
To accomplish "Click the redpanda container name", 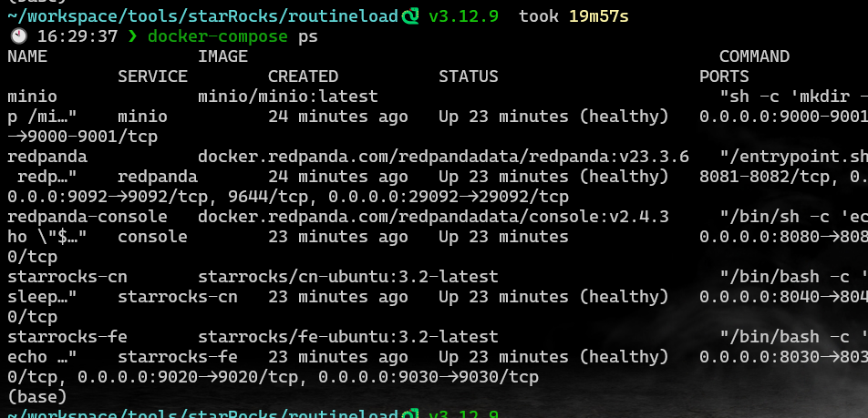I will pos(47,157).
